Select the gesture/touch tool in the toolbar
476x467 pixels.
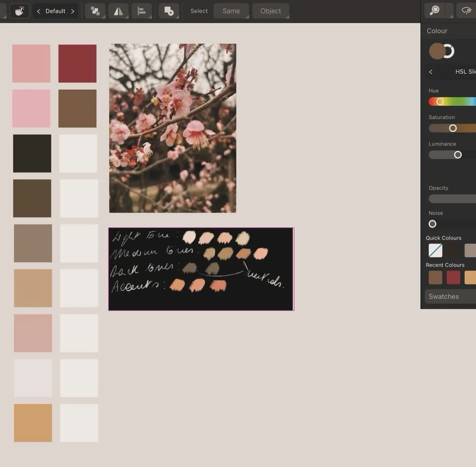tap(19, 11)
